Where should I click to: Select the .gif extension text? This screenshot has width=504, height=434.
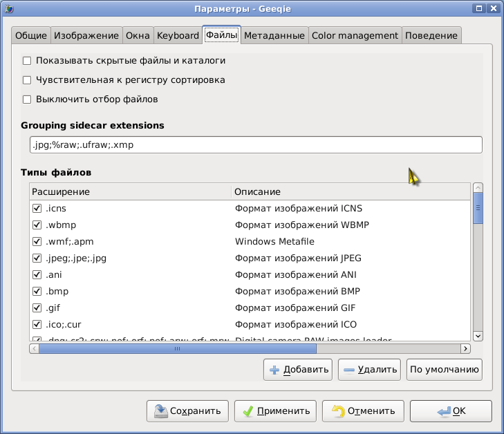[x=53, y=308]
